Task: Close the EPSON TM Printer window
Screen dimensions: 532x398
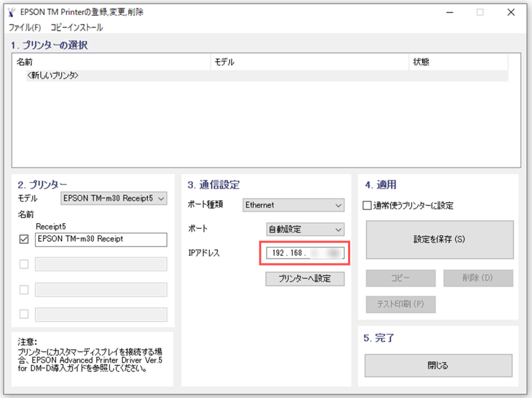Action: (511, 12)
